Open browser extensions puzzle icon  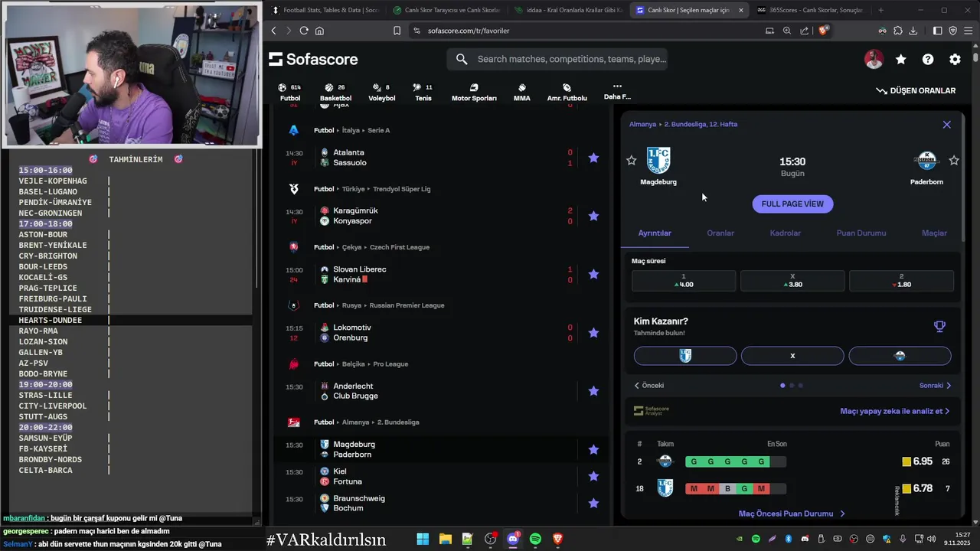tap(897, 31)
